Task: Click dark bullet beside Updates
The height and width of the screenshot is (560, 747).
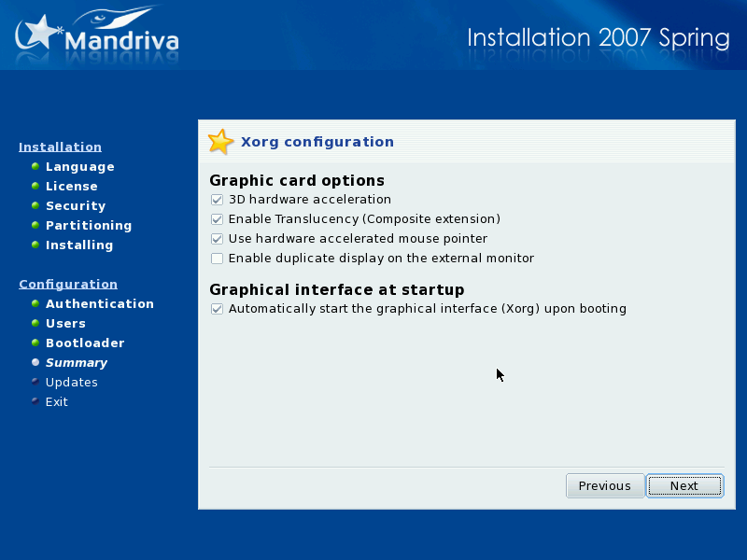Action: tap(35, 382)
